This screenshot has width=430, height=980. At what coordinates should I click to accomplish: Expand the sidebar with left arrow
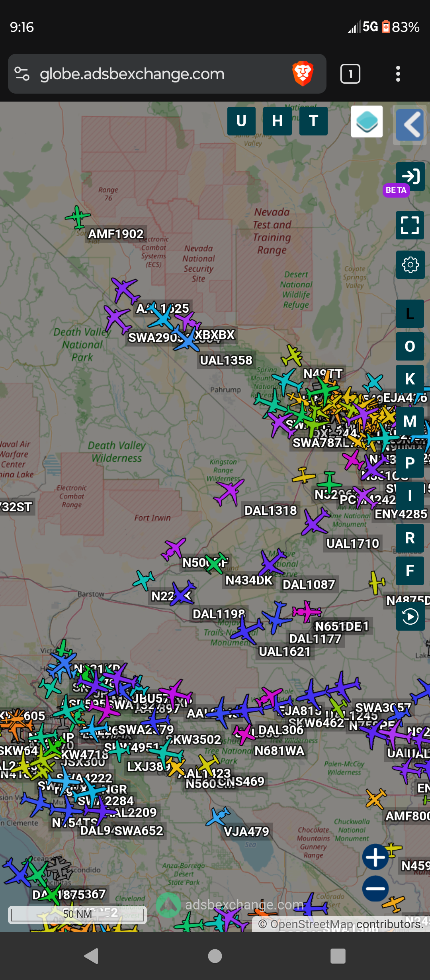[410, 125]
